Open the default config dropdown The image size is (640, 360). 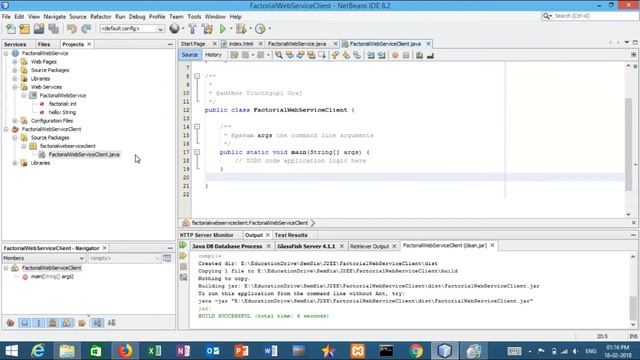(132, 29)
